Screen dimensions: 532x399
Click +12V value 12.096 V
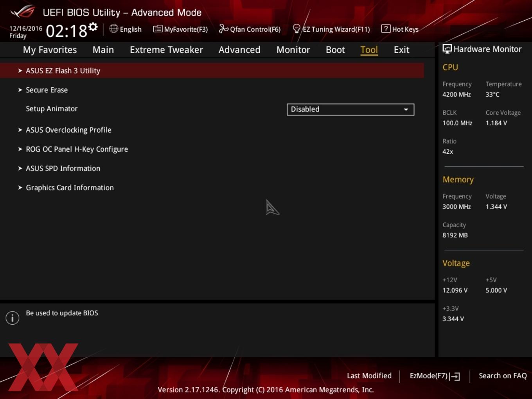pyautogui.click(x=455, y=290)
